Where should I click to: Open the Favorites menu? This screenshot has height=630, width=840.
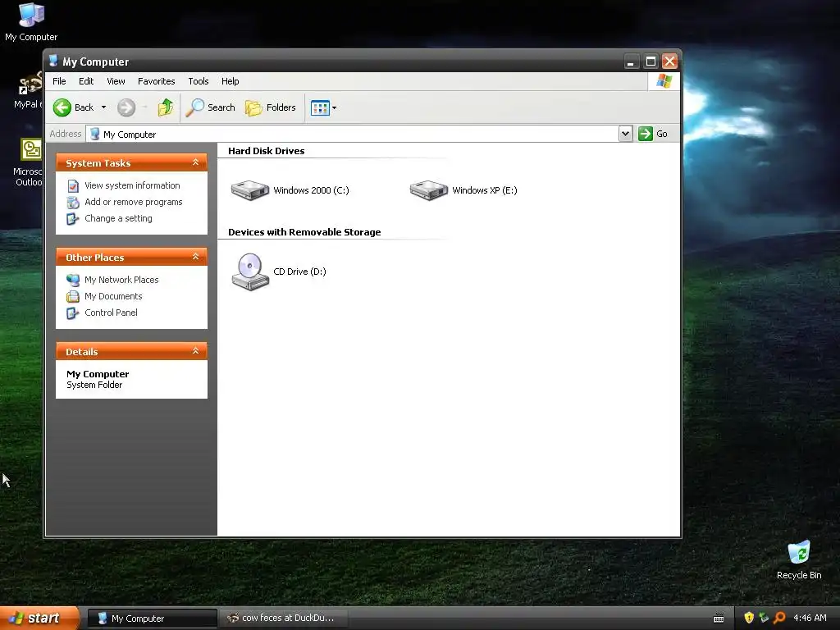157,81
